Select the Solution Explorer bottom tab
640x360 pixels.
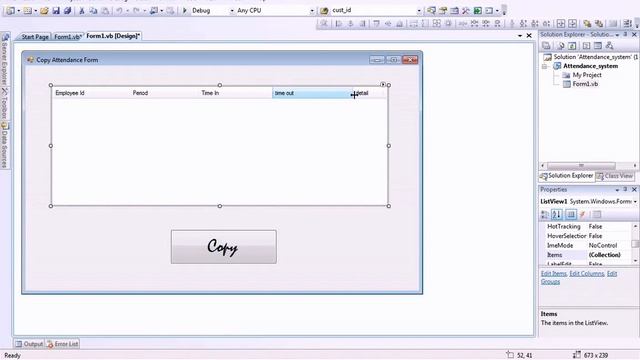click(x=567, y=176)
